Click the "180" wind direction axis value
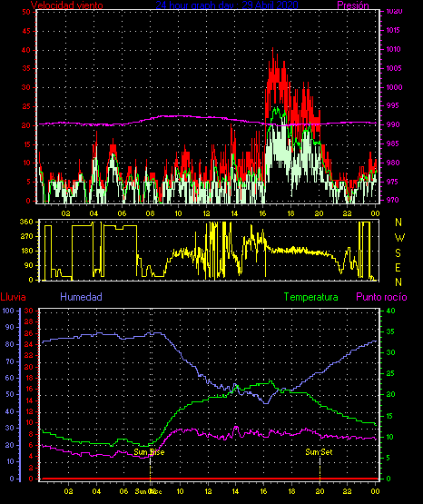This screenshot has height=504, width=423. 26,251
